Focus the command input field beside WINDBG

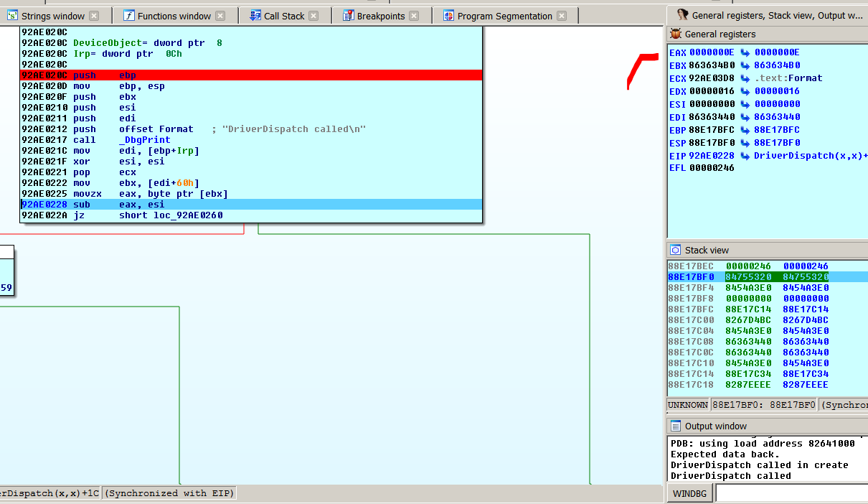click(791, 494)
